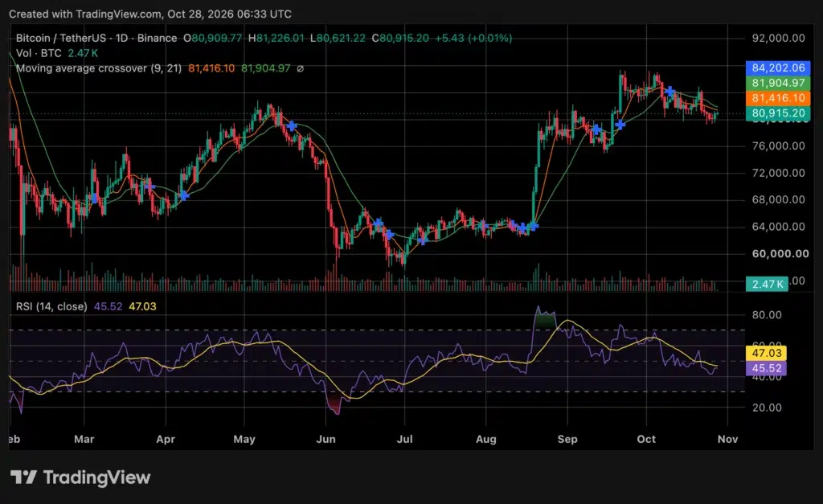Click the 64,000.00 price axis label

778,227
